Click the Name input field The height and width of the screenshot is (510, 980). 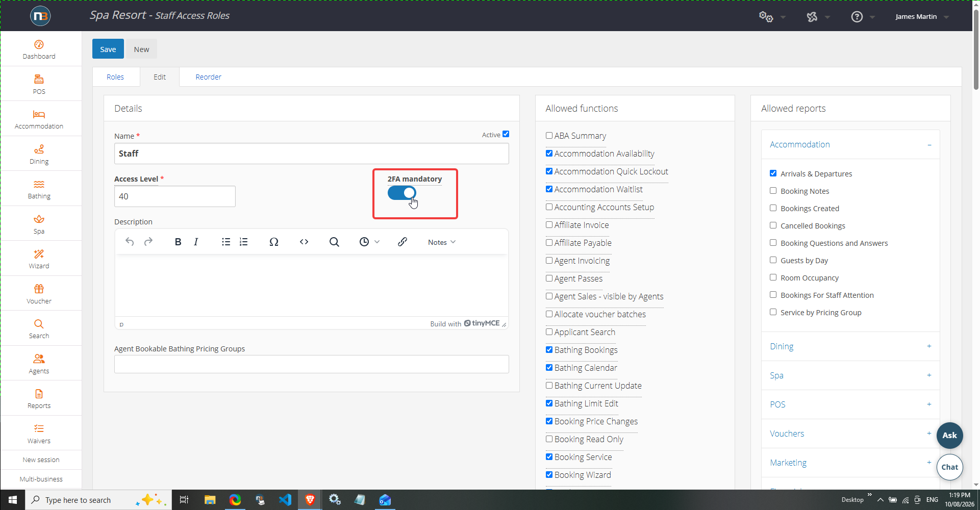pyautogui.click(x=312, y=154)
